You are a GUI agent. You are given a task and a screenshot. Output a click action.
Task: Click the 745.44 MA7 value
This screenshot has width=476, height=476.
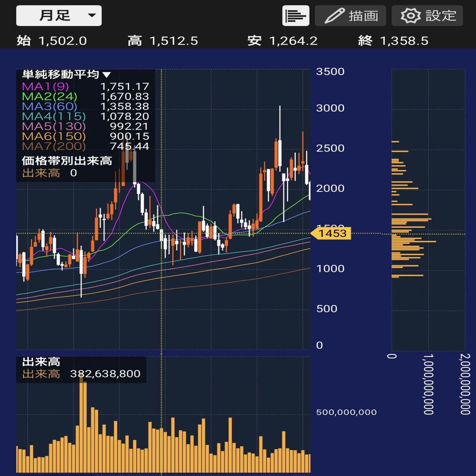click(129, 146)
